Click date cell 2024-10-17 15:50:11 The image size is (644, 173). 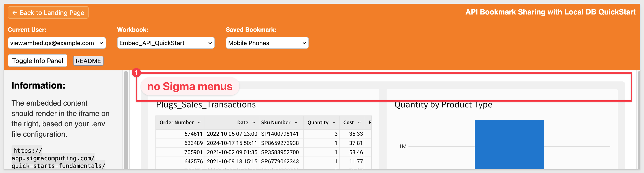pyautogui.click(x=232, y=143)
